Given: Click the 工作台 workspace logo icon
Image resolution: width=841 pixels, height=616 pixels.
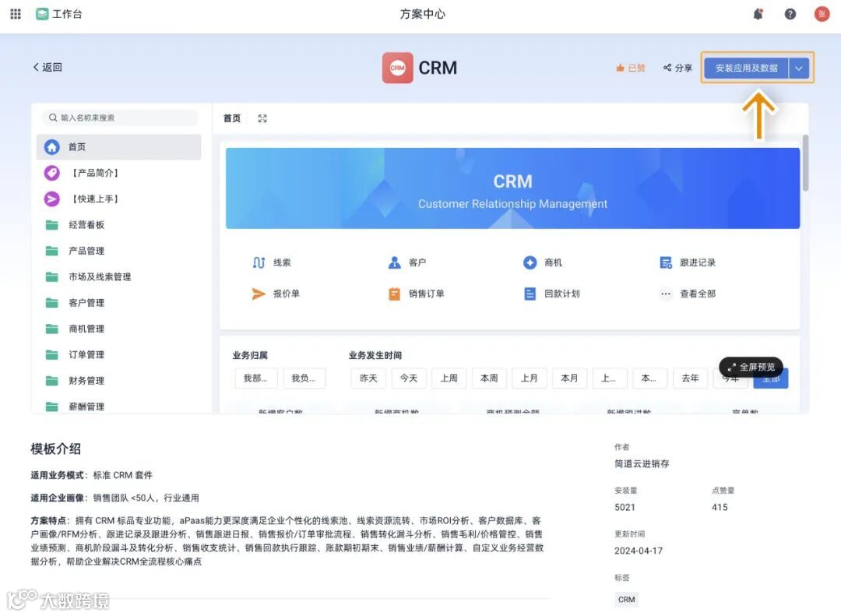Looking at the screenshot, I should pos(42,14).
